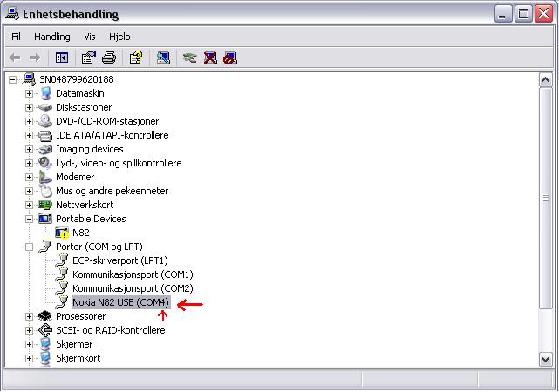Scan for hardware changes icon
559x392 pixels.
pyautogui.click(x=163, y=57)
